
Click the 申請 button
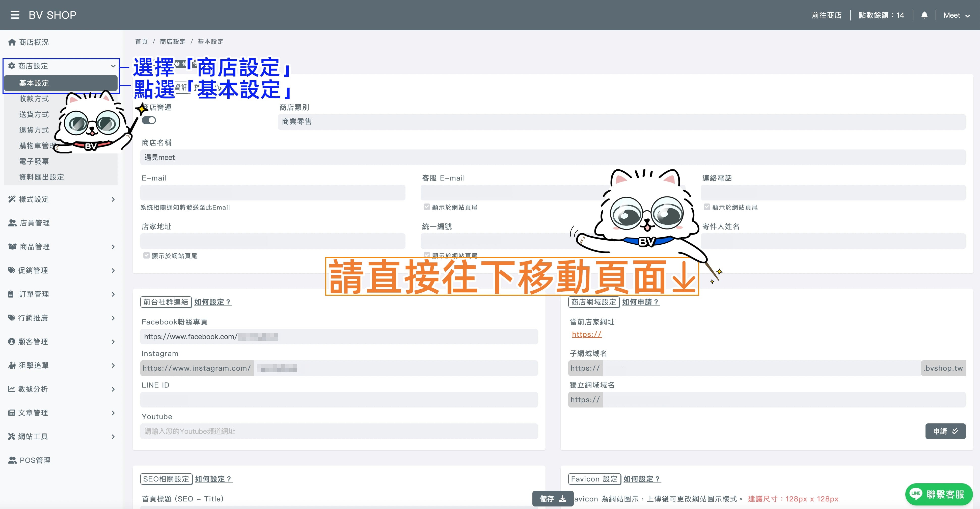pyautogui.click(x=945, y=431)
